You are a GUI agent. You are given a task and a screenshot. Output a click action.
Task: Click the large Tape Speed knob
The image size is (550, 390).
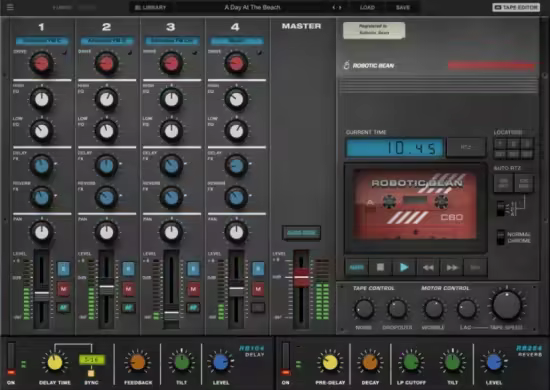[x=507, y=305]
